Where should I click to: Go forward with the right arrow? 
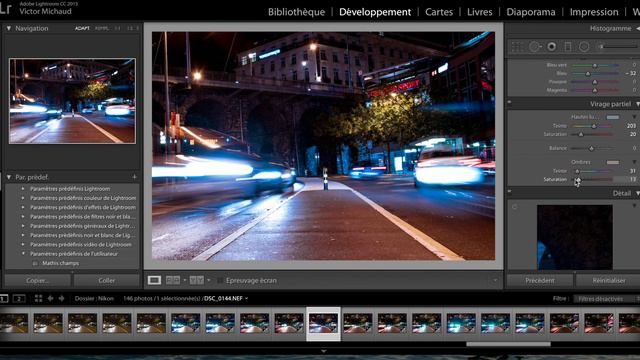[x=61, y=298]
